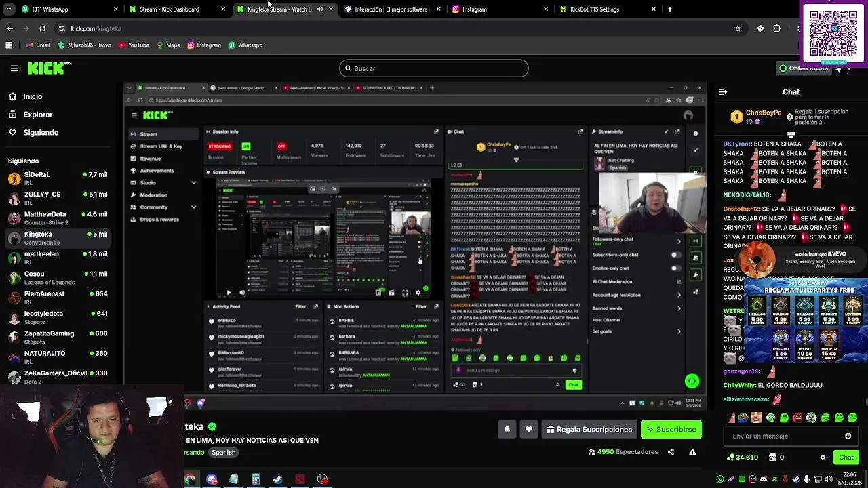Toggle Subscribers-only chat in streamed dashboard
This screenshot has height=488, width=868.
(x=675, y=255)
